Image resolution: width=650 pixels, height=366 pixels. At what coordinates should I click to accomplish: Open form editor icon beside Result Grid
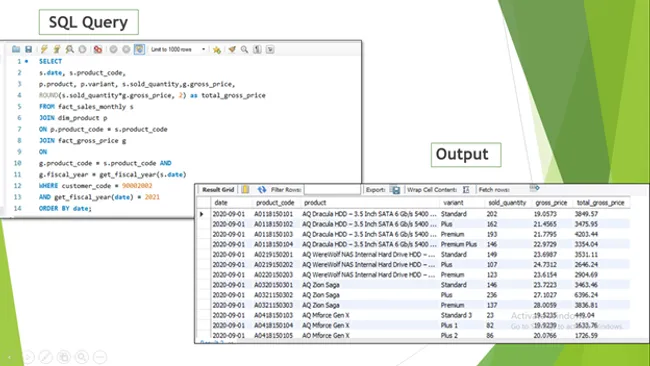(245, 189)
